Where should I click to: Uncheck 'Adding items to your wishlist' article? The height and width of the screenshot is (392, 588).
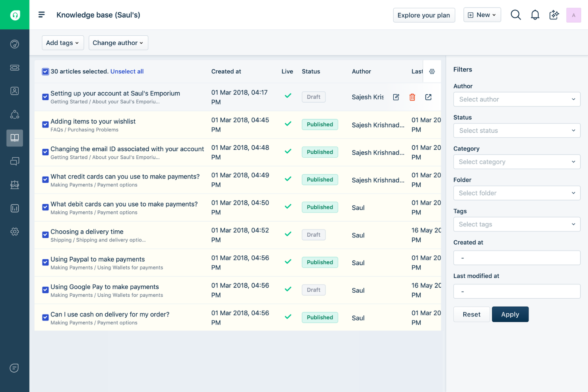pyautogui.click(x=45, y=124)
